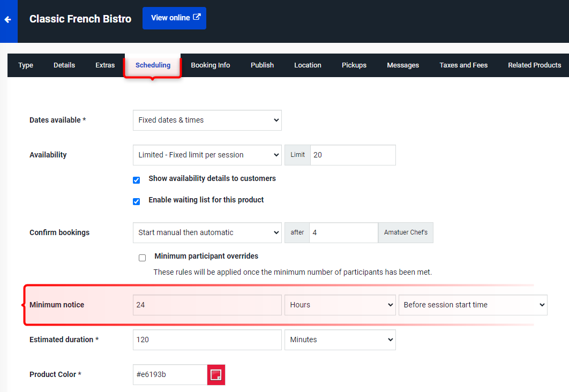Open the Before session start time dropdown
The width and height of the screenshot is (569, 392).
coord(473,305)
